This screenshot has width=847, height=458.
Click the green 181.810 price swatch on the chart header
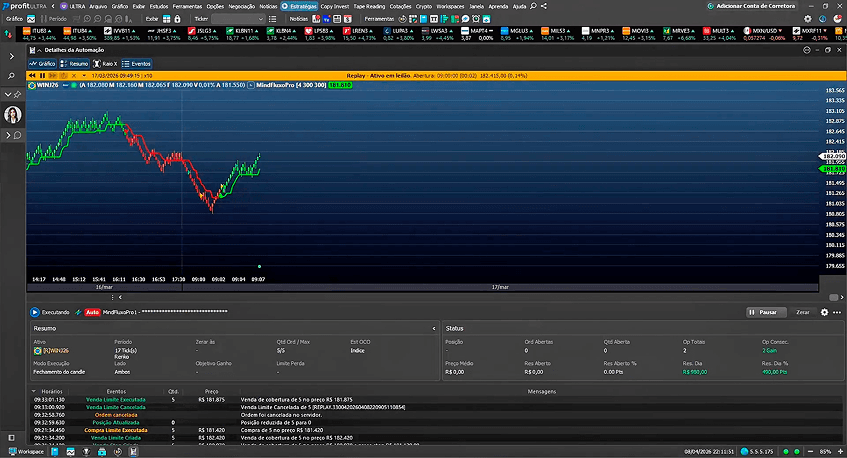coord(340,85)
